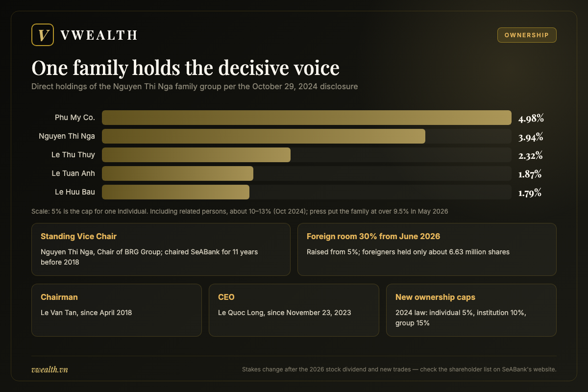Select the Chairman info card
588x392 pixels.
point(117,310)
